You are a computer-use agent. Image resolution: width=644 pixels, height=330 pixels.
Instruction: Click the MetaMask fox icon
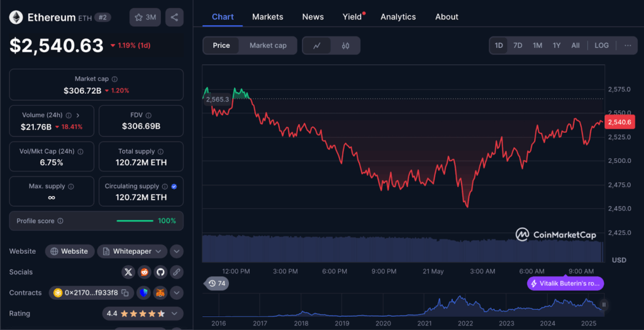[x=160, y=293]
